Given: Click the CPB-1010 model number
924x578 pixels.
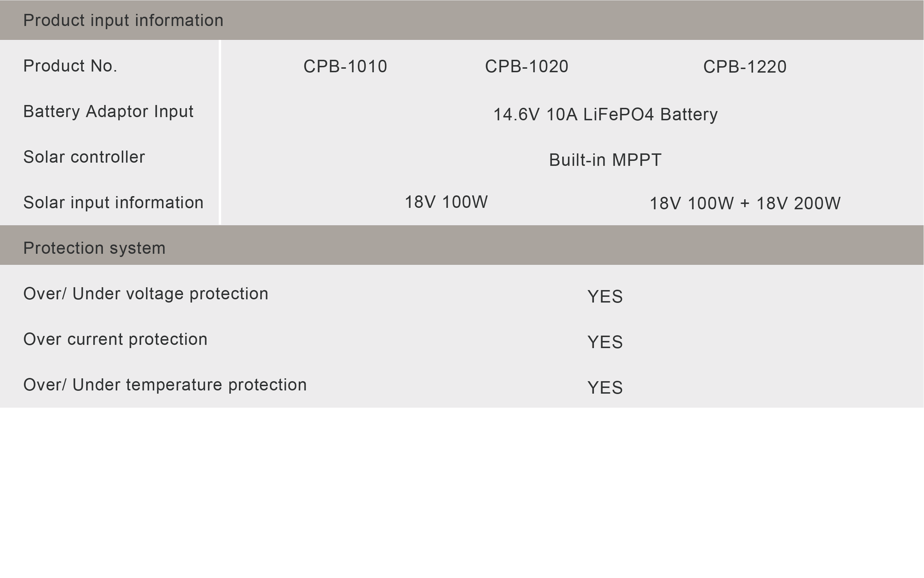Looking at the screenshot, I should tap(345, 67).
